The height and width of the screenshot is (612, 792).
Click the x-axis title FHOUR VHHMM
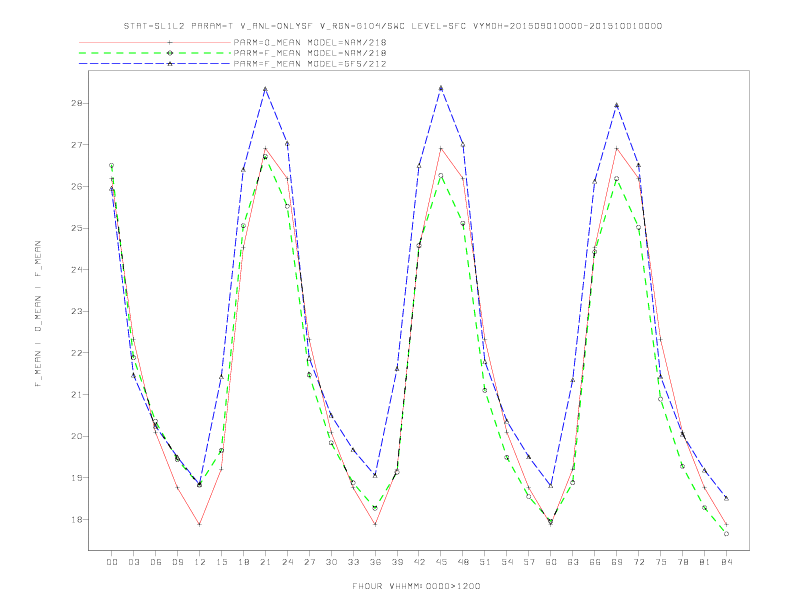pos(416,586)
